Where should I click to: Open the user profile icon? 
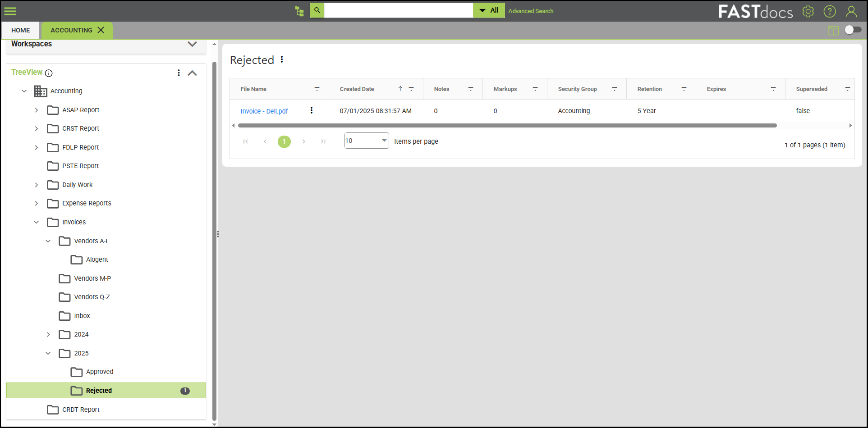pyautogui.click(x=851, y=11)
